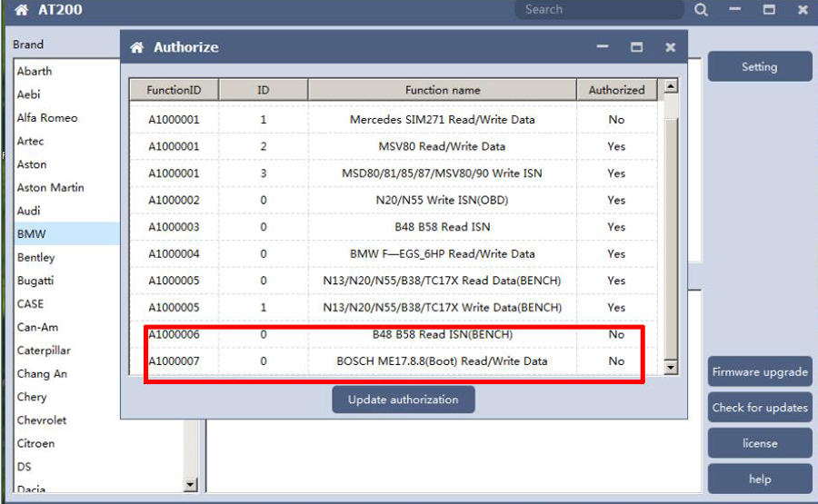
Task: Open the help button
Action: (760, 479)
